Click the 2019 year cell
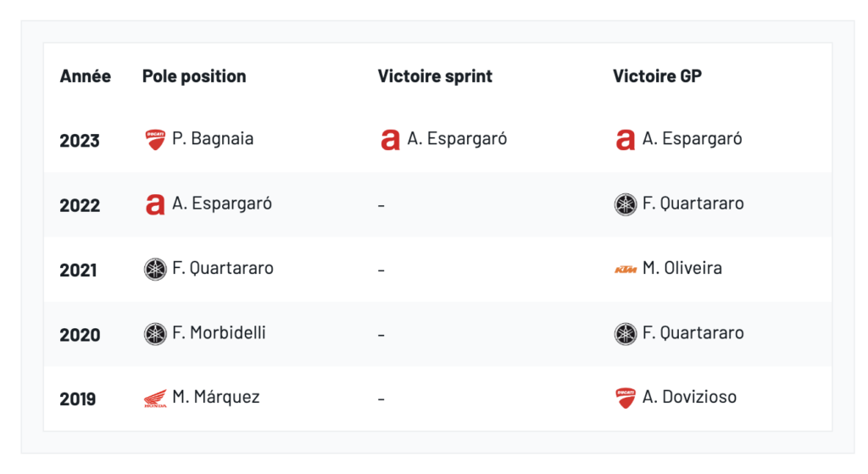The image size is (868, 474). [x=79, y=399]
